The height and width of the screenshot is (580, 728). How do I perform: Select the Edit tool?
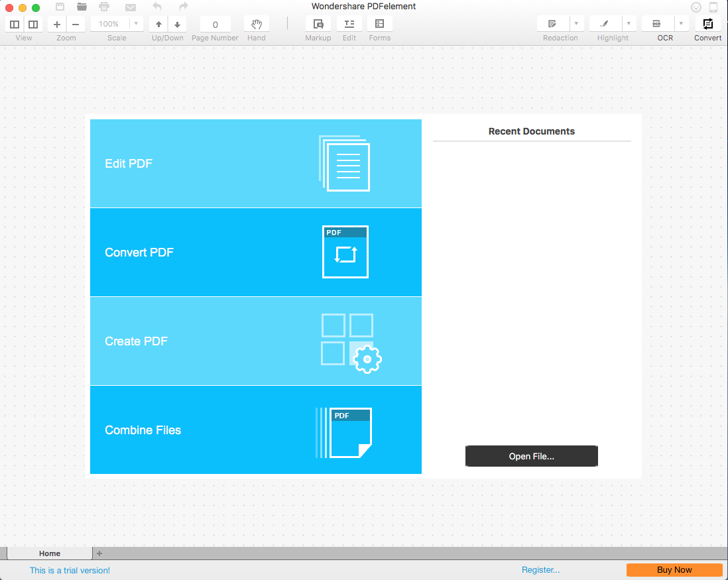pos(349,24)
